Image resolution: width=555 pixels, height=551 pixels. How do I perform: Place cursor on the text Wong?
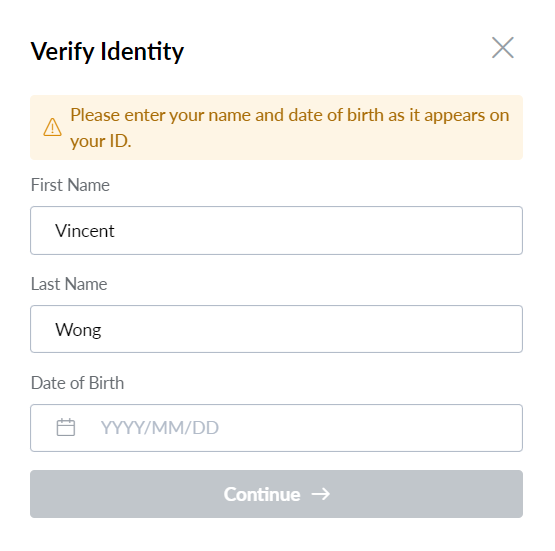click(x=78, y=330)
